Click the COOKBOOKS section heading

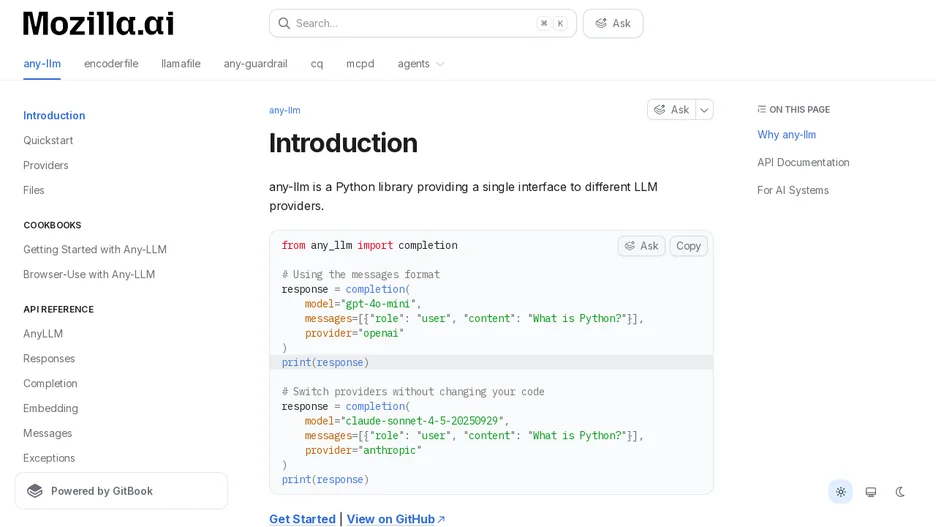click(x=53, y=225)
